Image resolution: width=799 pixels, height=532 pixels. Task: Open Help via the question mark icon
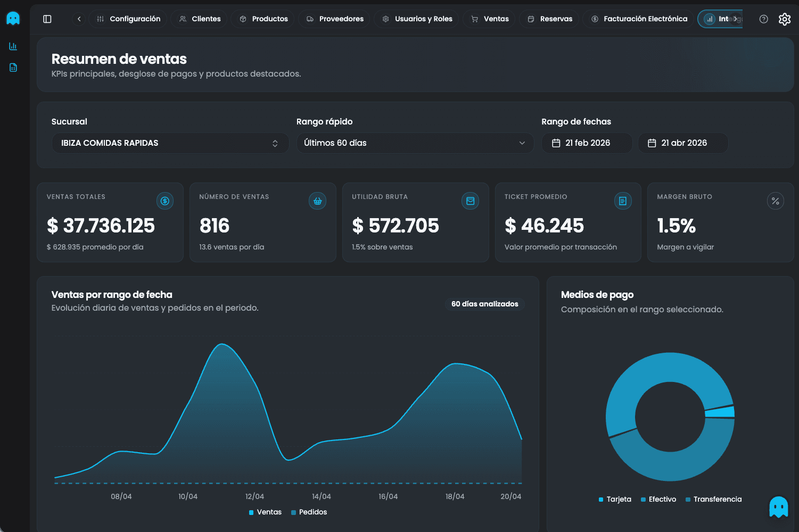(x=763, y=19)
